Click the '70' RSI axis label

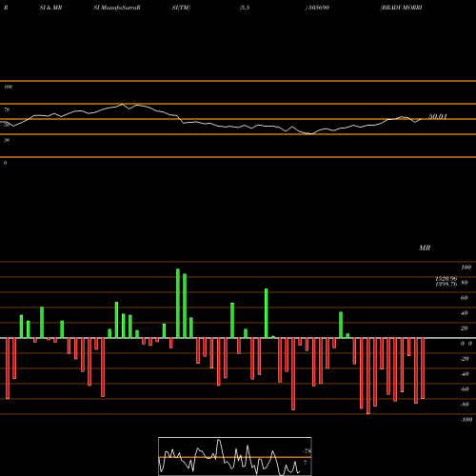[x=7, y=109]
